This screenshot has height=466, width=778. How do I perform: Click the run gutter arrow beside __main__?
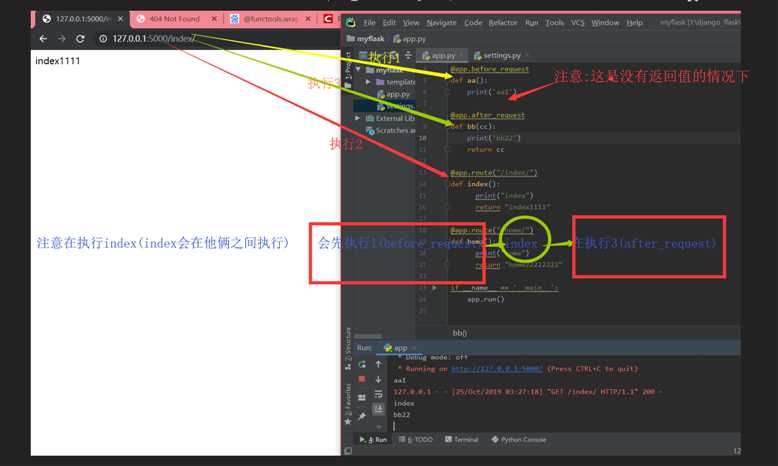coord(435,288)
